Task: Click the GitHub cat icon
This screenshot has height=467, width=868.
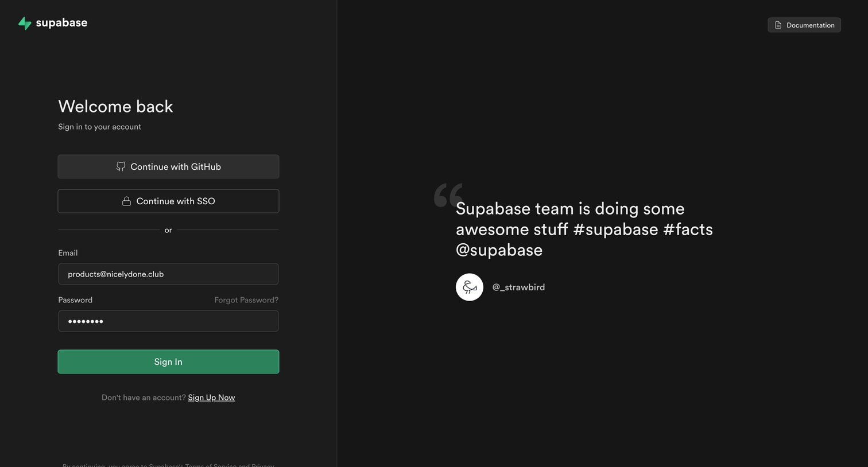Action: (x=121, y=166)
